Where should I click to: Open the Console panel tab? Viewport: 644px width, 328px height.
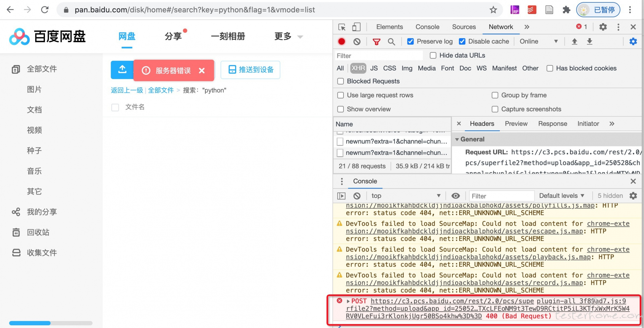point(427,27)
